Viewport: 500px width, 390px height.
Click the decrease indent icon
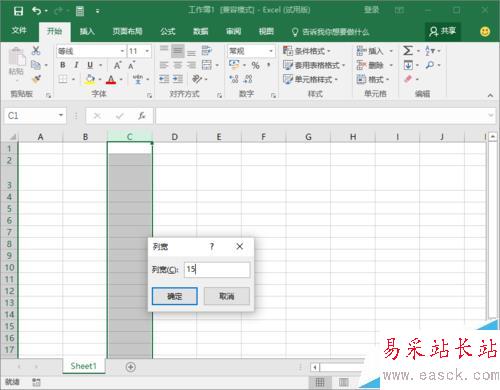(164, 79)
